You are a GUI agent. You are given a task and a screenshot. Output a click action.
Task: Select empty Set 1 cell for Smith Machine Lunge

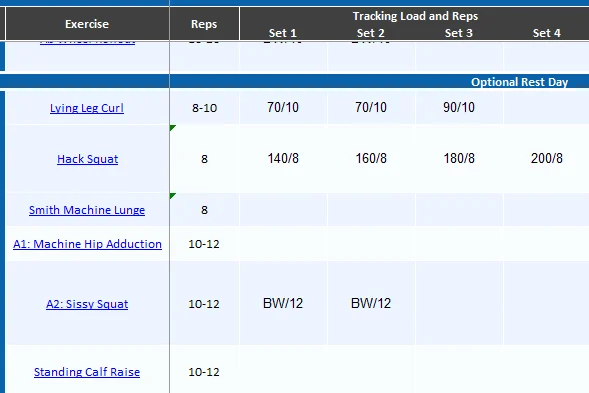coord(283,210)
